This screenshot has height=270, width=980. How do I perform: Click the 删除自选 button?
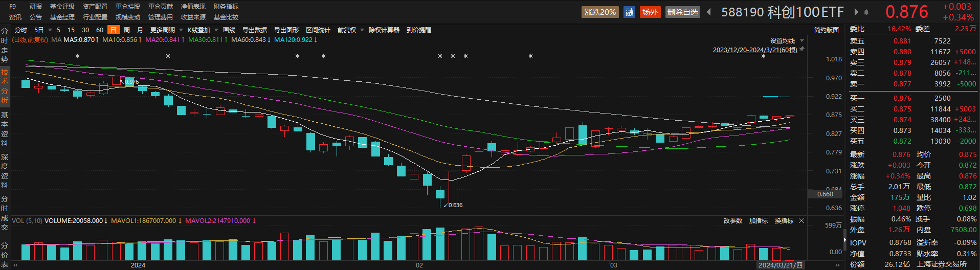coord(682,12)
